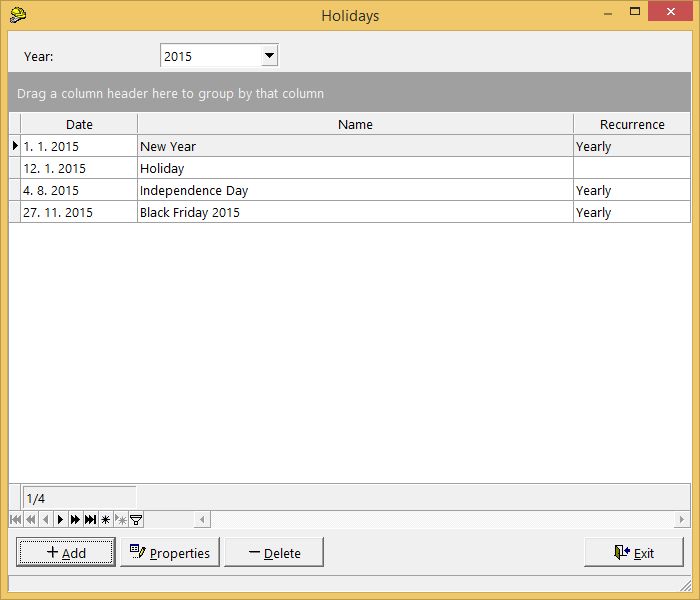Click inside the Year input field
Screen dimensions: 700x600
[209, 57]
